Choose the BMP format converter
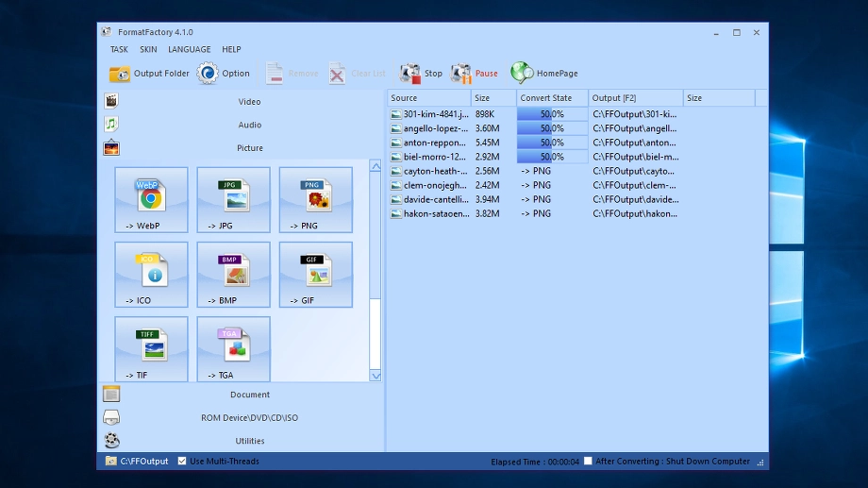 click(233, 274)
